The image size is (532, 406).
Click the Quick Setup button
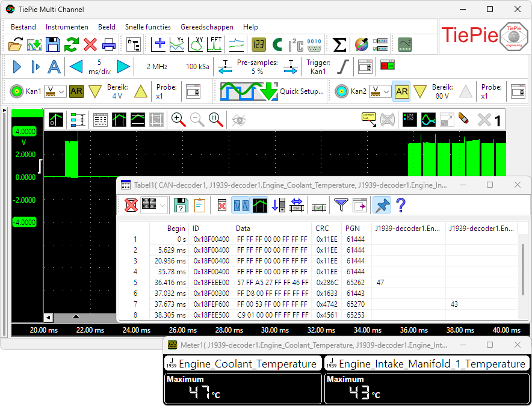tap(272, 91)
